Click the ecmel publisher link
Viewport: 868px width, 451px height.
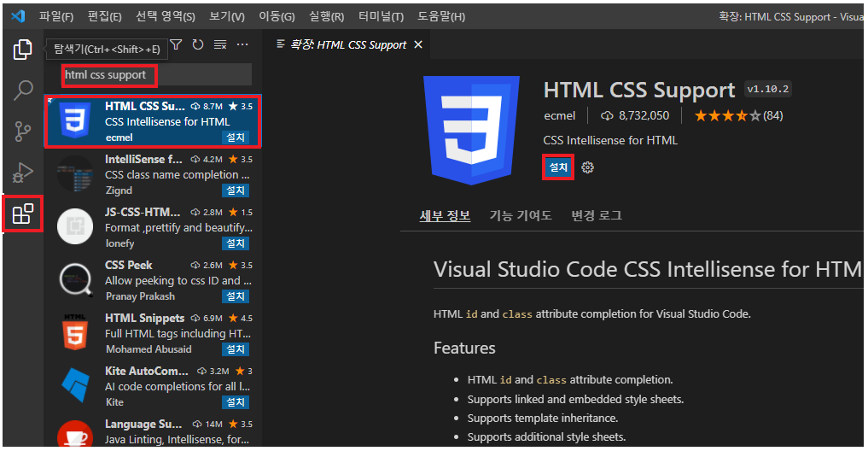pyautogui.click(x=560, y=116)
